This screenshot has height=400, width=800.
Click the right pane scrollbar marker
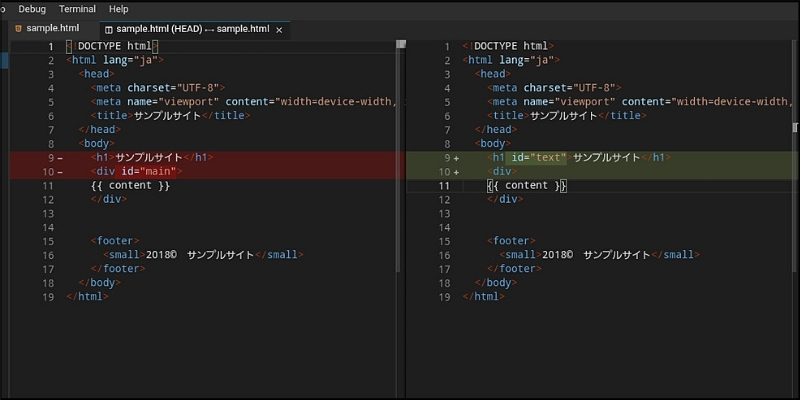click(795, 127)
